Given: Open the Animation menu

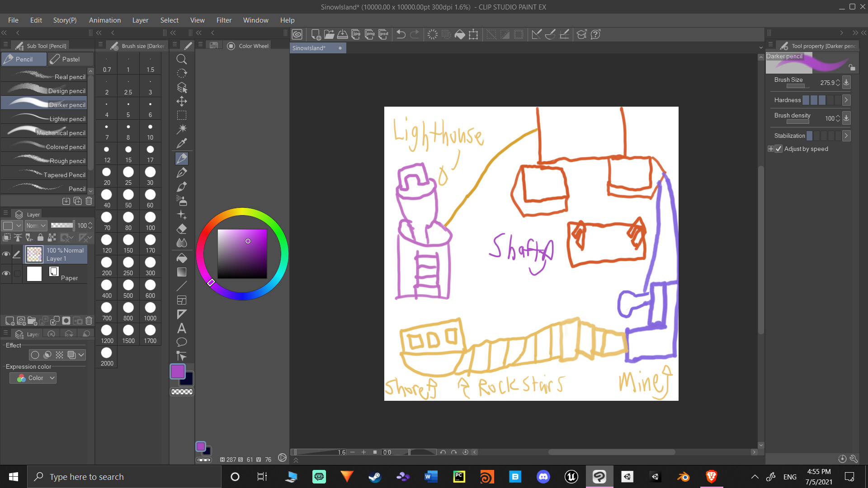Looking at the screenshot, I should pyautogui.click(x=105, y=20).
